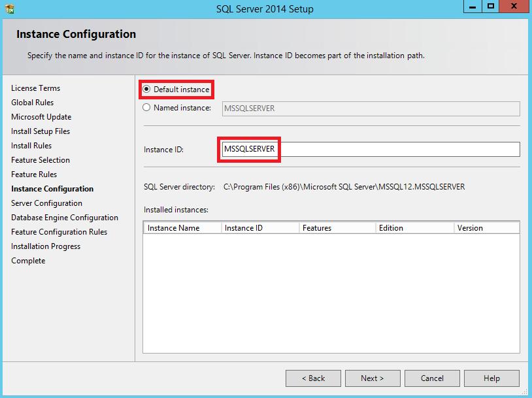The width and height of the screenshot is (532, 398).
Task: Click the Server Configuration step
Action: click(46, 203)
